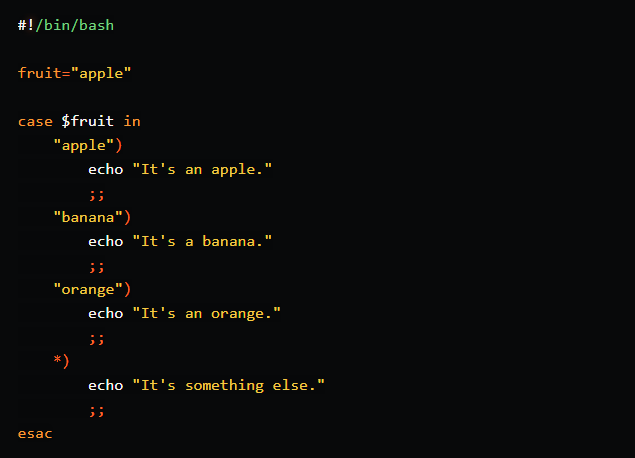The image size is (635, 458).
Task: Click the "banana") case pattern
Action: [x=92, y=217]
